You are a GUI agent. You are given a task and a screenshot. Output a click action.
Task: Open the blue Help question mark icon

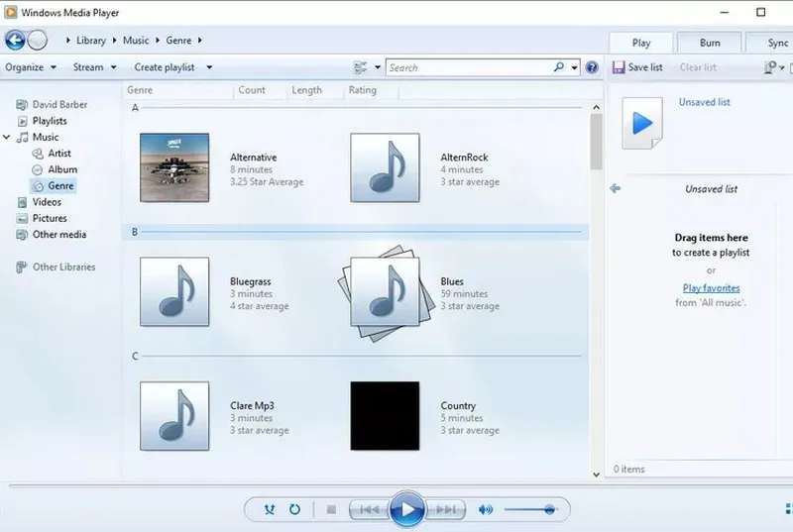592,67
